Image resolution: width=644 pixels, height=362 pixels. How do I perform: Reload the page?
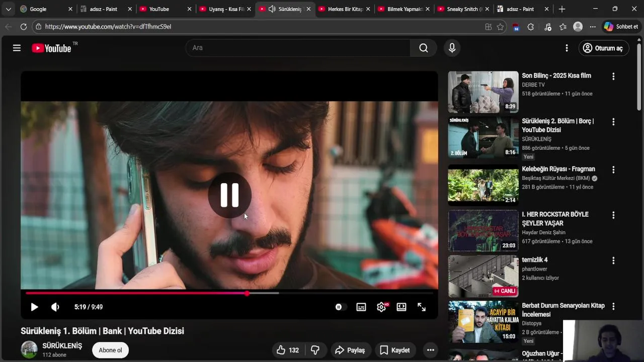coord(24,27)
